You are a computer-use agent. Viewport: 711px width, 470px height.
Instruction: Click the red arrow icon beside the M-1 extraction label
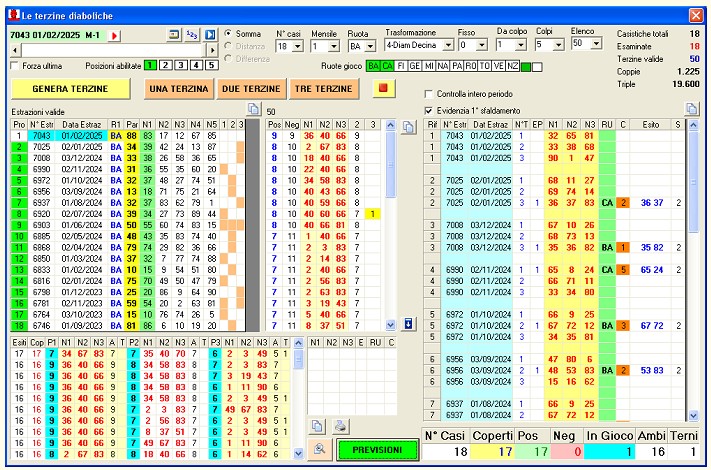tap(113, 35)
